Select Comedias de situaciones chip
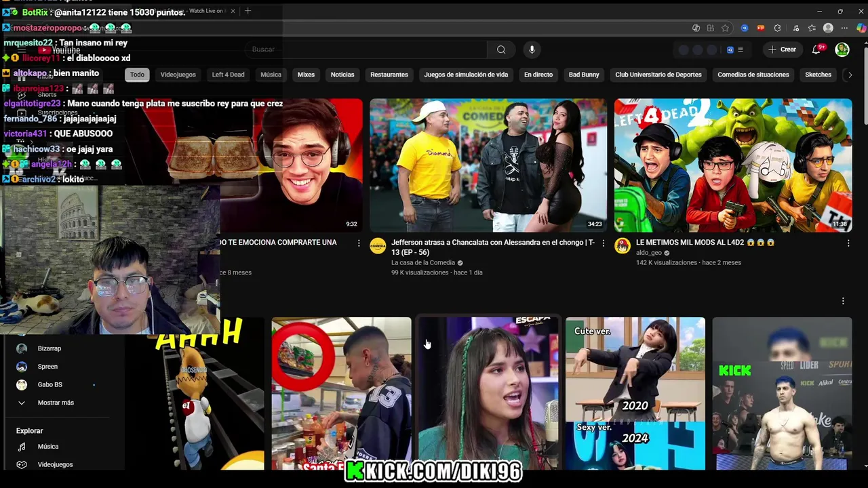 [x=753, y=75]
